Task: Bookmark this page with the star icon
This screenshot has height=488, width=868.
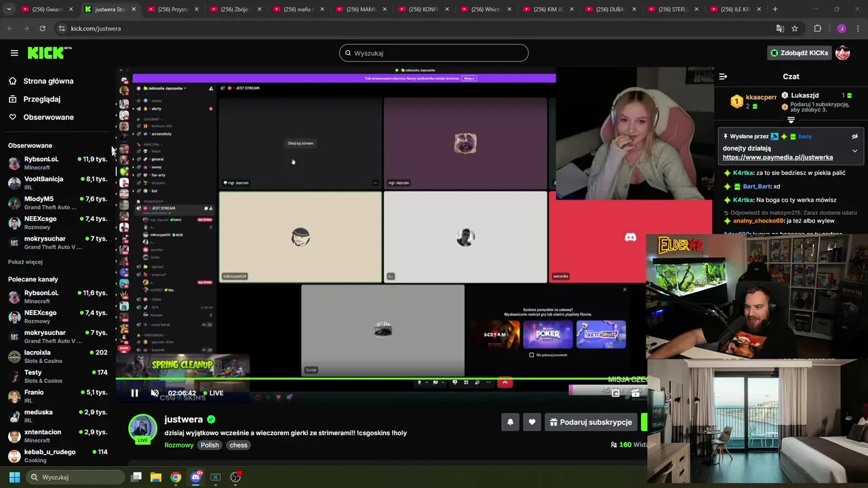Action: pyautogui.click(x=795, y=28)
